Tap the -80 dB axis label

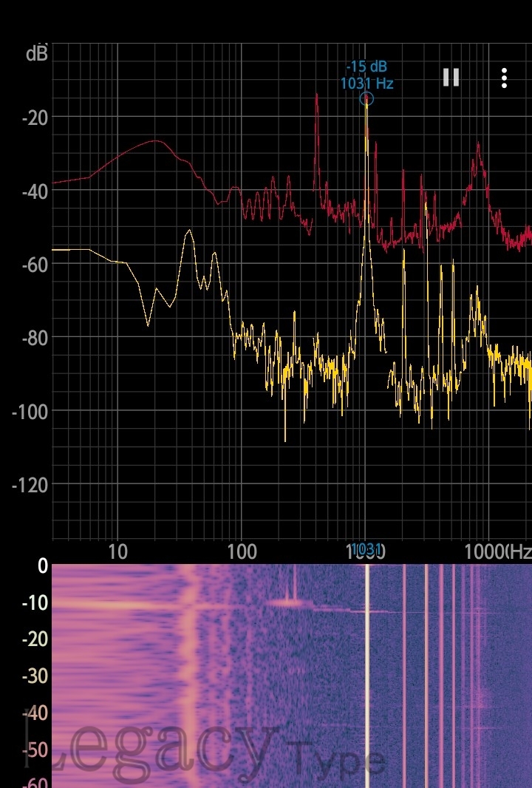(x=35, y=339)
